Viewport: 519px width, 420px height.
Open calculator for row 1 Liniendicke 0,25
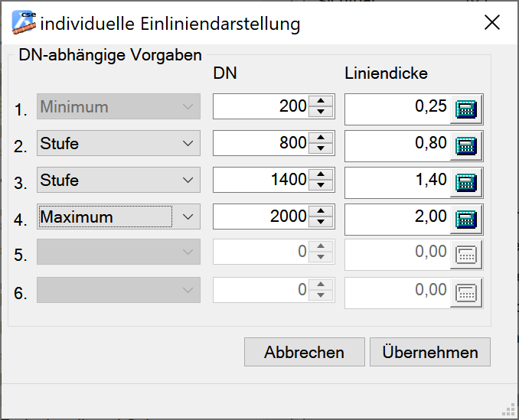pyautogui.click(x=466, y=109)
